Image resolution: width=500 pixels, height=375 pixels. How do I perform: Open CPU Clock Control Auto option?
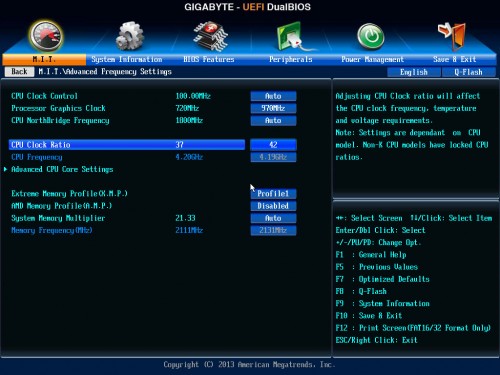pos(273,96)
